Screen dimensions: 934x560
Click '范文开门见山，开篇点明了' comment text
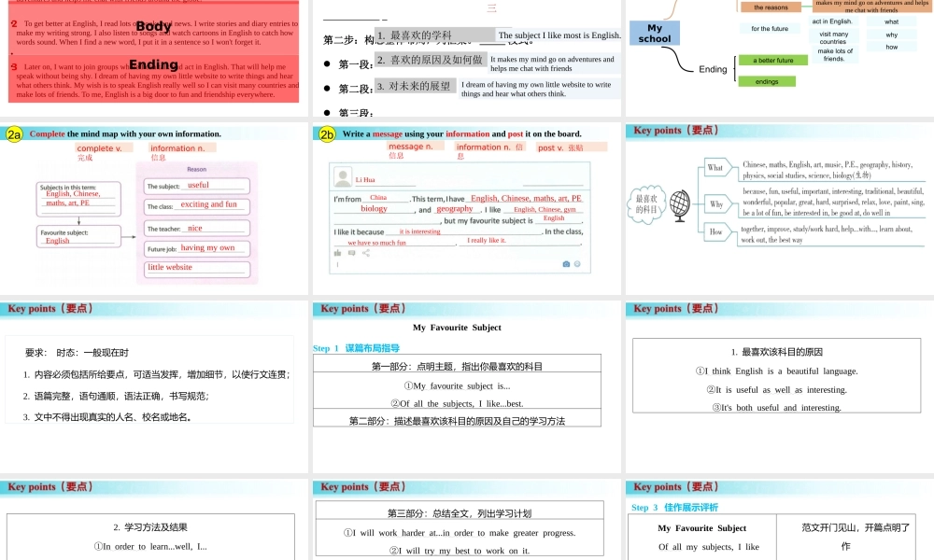[x=856, y=527]
